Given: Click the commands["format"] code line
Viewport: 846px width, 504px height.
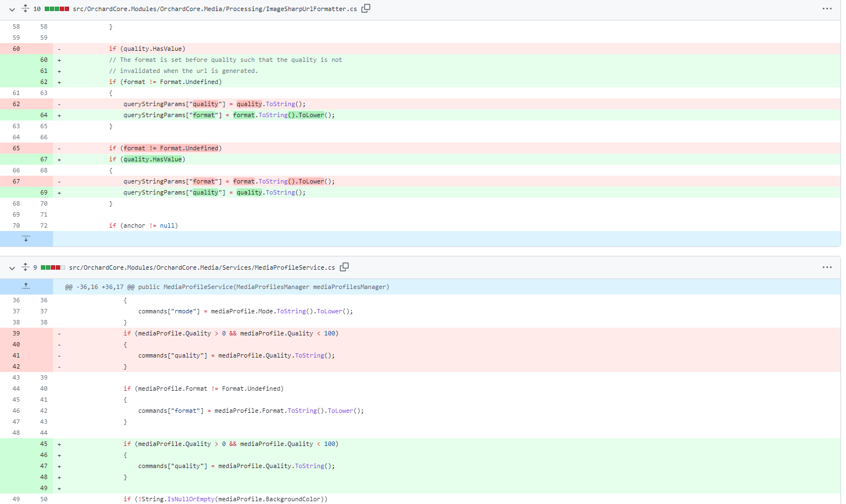Looking at the screenshot, I should [251, 411].
